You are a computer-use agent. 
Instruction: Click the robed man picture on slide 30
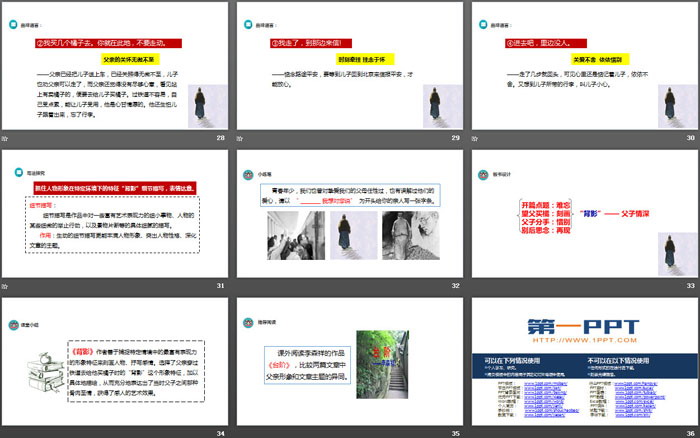(678, 106)
